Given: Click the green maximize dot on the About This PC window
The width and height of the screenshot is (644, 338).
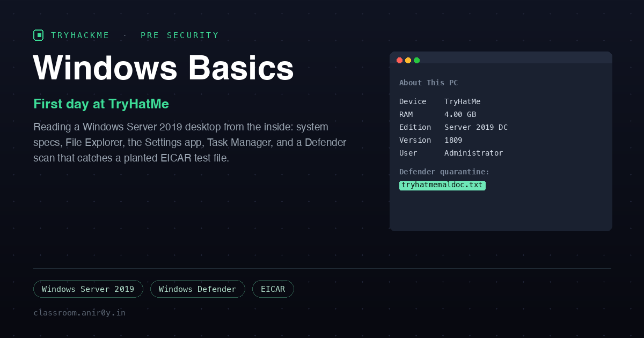Looking at the screenshot, I should point(416,60).
